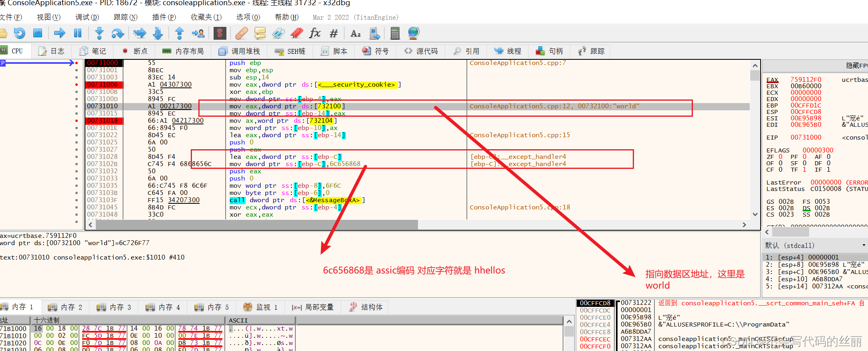Switch to the SEH链 tab
Image resolution: width=868 pixels, height=351 pixels.
290,51
